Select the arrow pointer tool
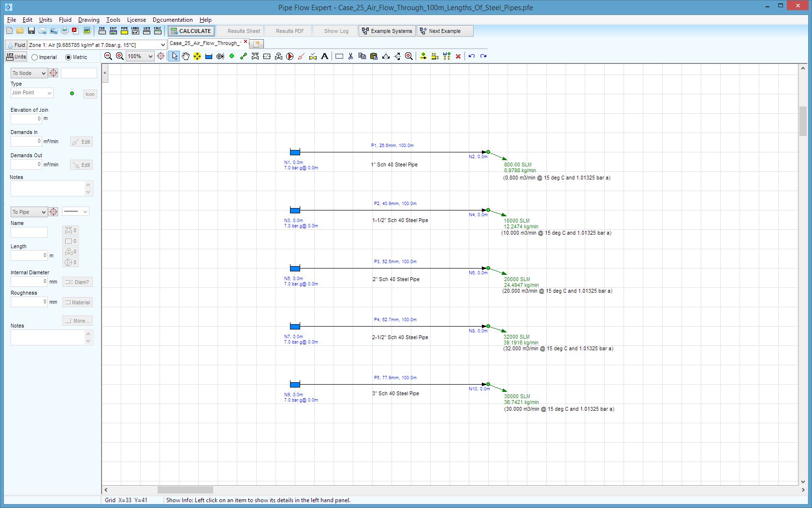Screen dimensions: 812x508 [x=174, y=56]
